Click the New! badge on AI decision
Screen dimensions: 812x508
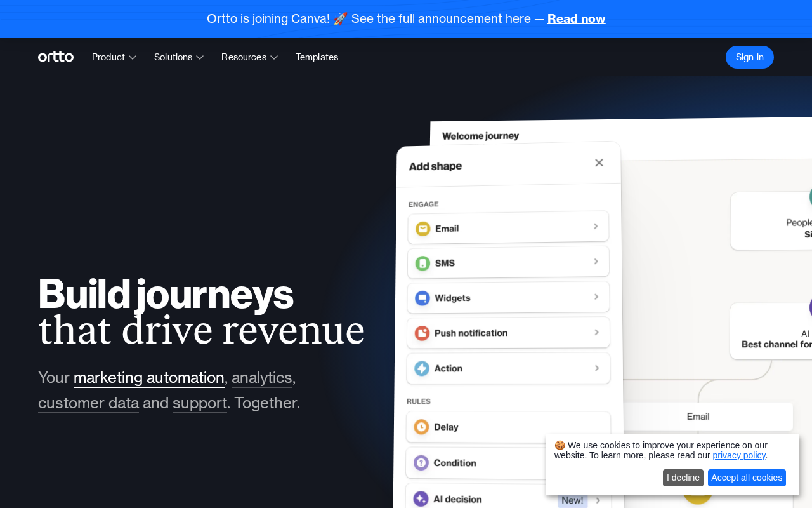(x=573, y=500)
